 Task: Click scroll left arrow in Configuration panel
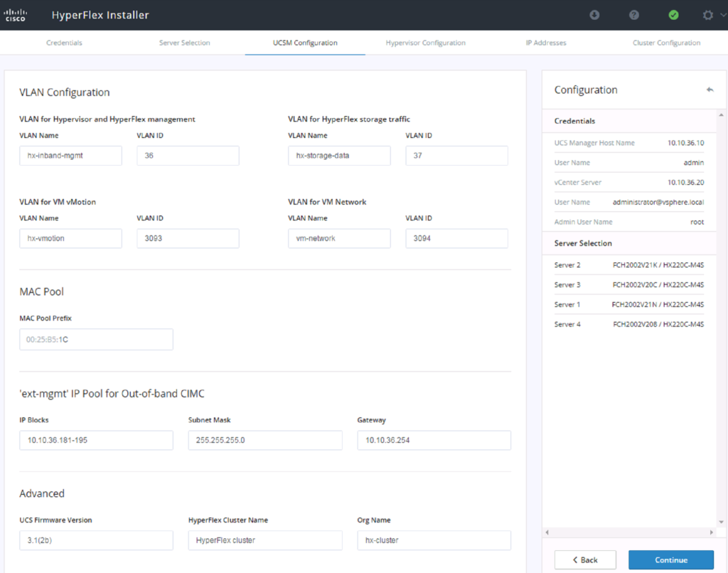547,532
